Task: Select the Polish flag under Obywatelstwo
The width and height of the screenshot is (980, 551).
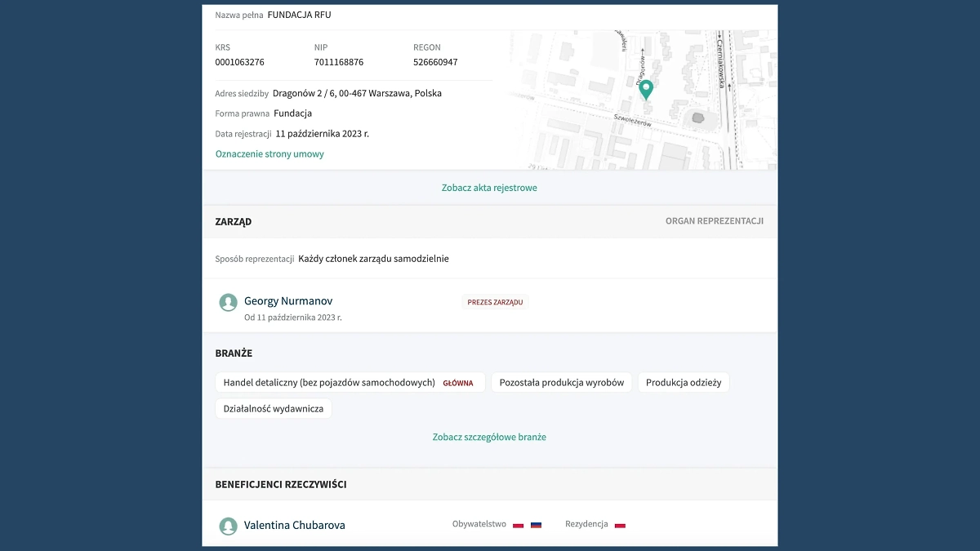Action: pos(518,524)
